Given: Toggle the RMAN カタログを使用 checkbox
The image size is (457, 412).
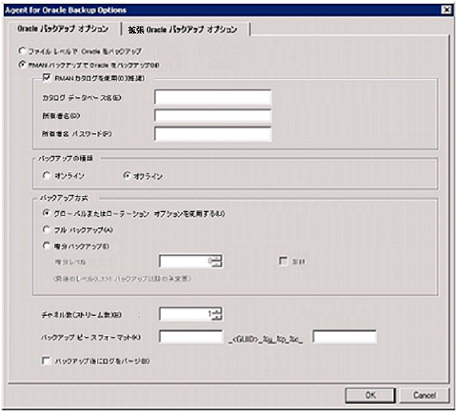Looking at the screenshot, I should point(46,78).
